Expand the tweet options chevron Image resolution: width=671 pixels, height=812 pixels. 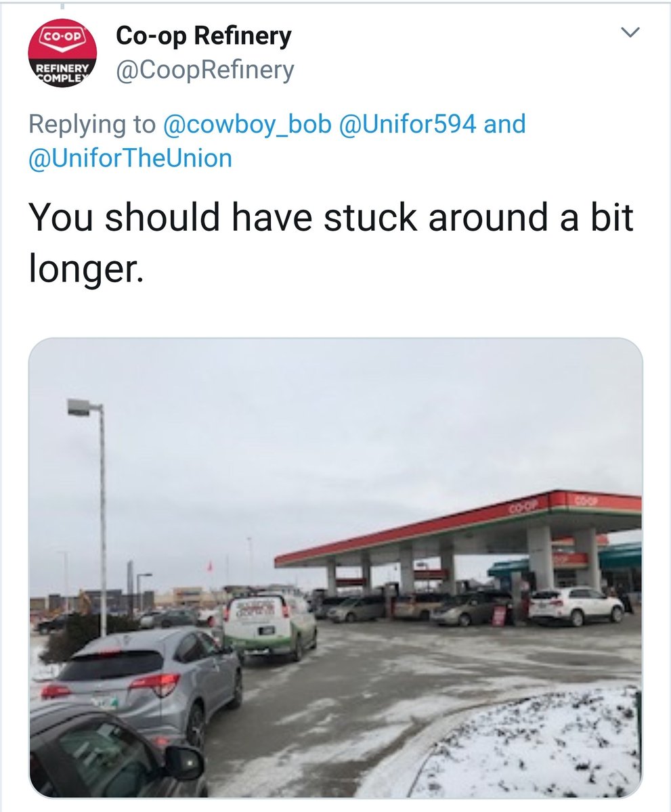coord(630,32)
